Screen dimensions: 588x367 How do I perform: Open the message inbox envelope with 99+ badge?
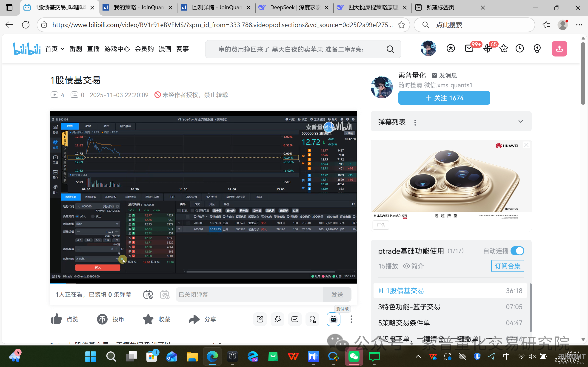pyautogui.click(x=469, y=48)
